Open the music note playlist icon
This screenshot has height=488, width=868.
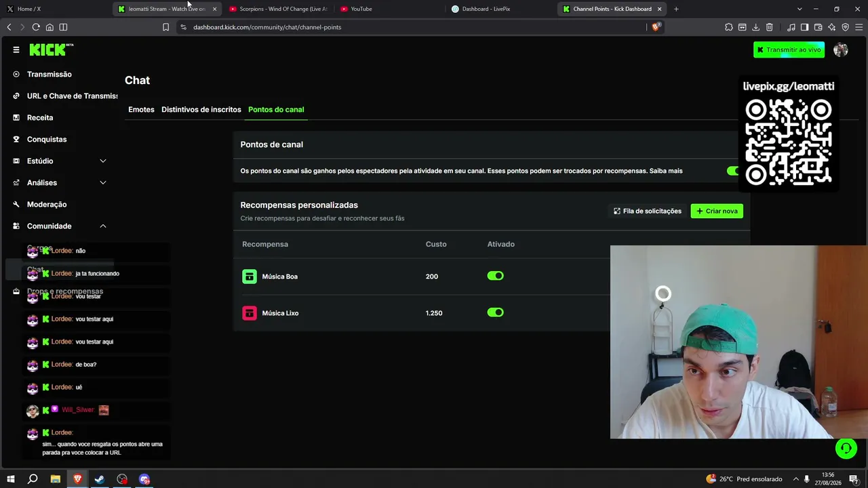(791, 27)
